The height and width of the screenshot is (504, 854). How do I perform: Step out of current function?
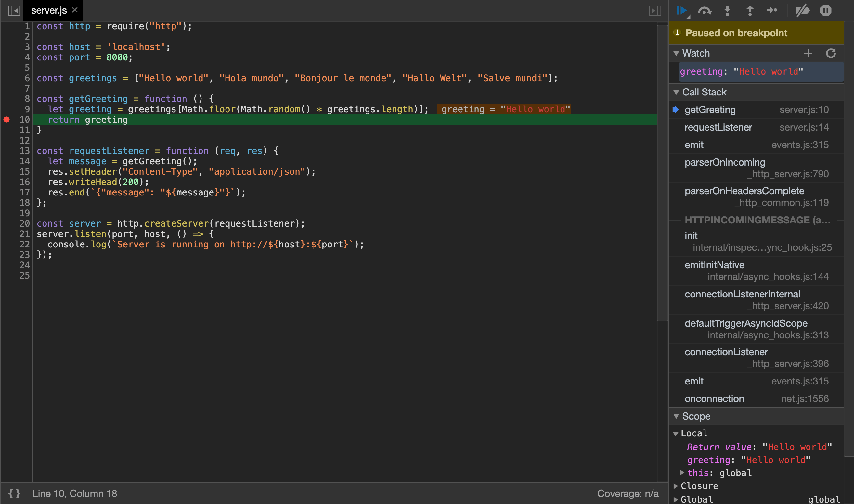(x=750, y=11)
